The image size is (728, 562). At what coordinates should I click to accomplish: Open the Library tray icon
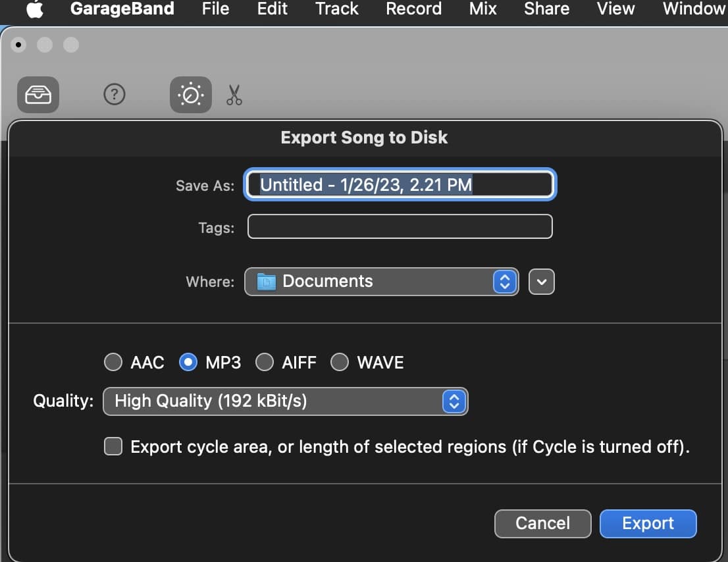38,95
